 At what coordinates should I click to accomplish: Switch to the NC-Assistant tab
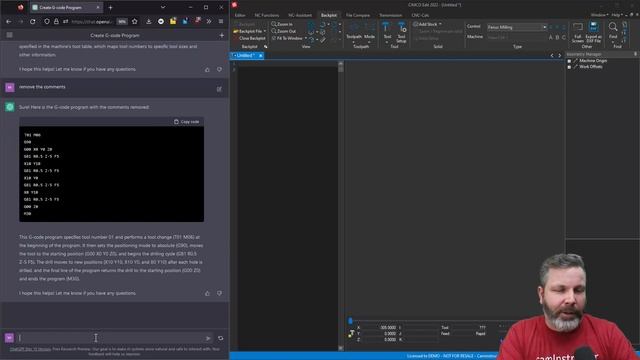300,15
